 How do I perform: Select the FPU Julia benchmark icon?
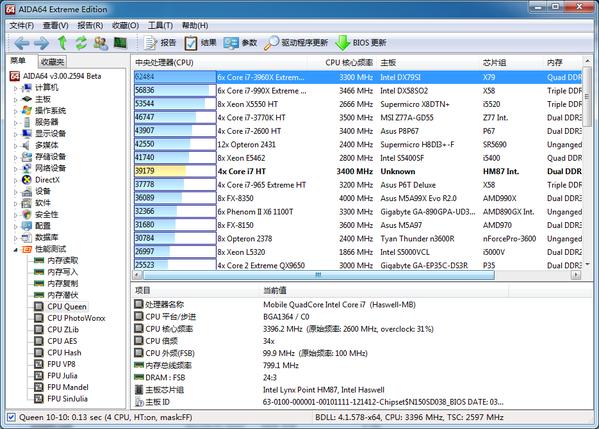[39, 376]
